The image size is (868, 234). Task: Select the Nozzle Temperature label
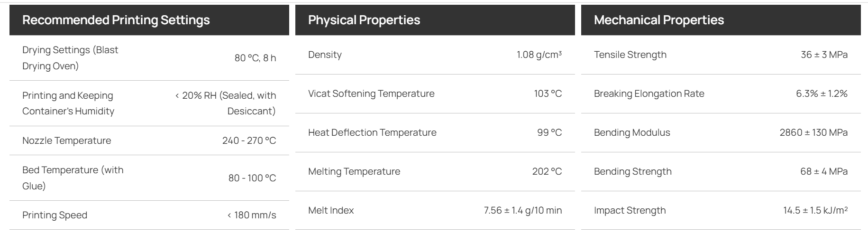tap(66, 140)
